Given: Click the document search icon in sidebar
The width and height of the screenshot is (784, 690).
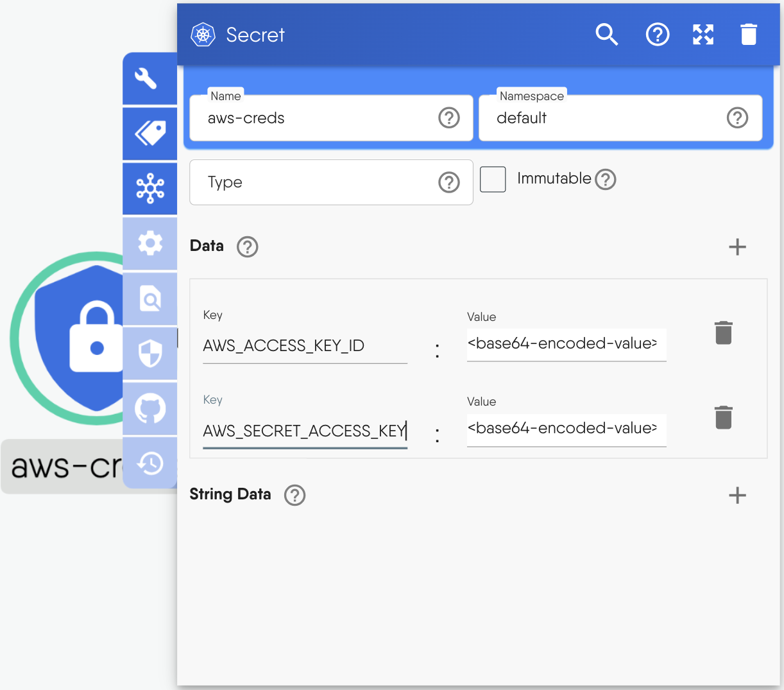Looking at the screenshot, I should pos(149,298).
